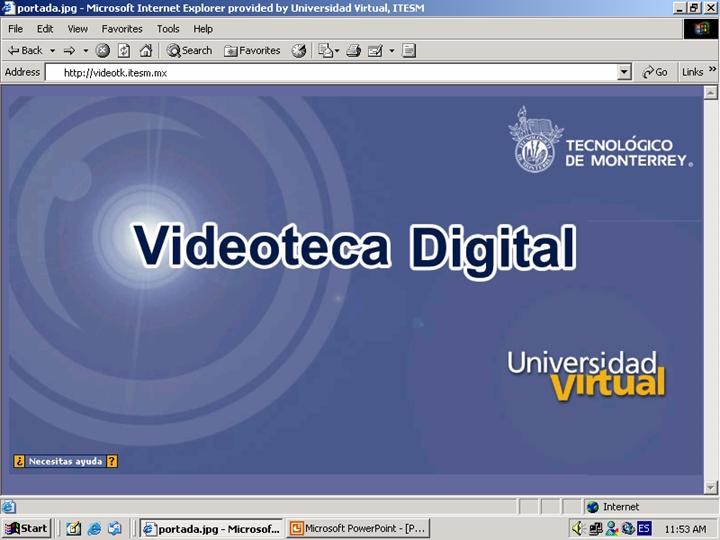Open the View menu
Viewport: 720px width, 540px height.
pyautogui.click(x=78, y=29)
